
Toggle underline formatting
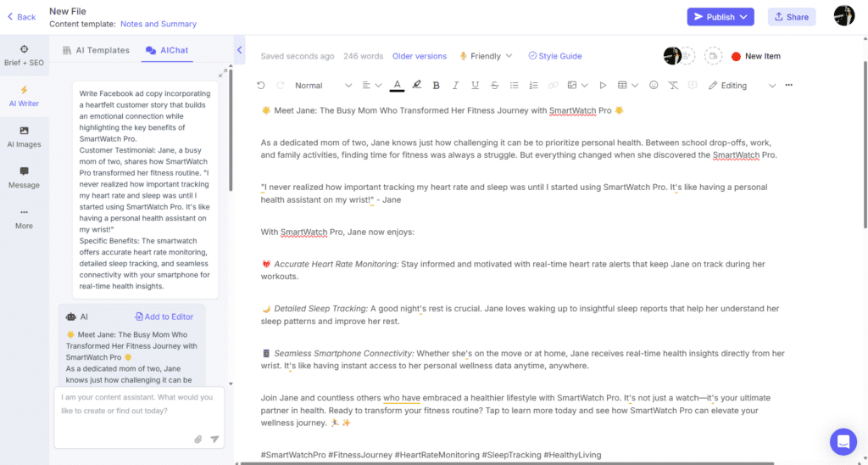coord(475,86)
